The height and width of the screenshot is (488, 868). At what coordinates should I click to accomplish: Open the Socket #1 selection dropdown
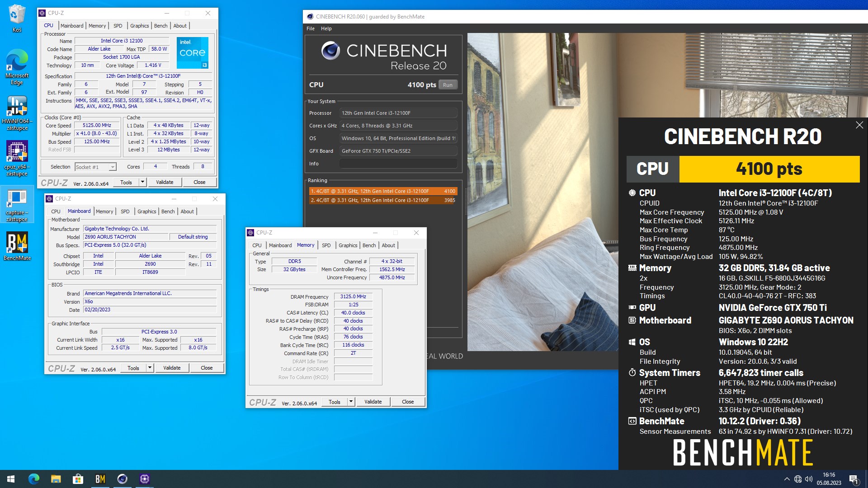pos(95,167)
